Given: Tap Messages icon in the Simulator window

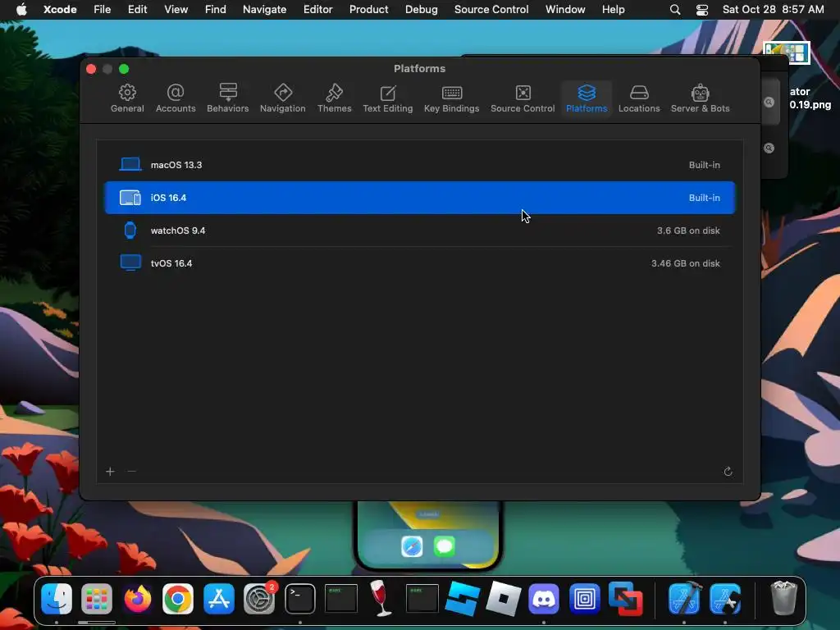Looking at the screenshot, I should click(x=444, y=546).
